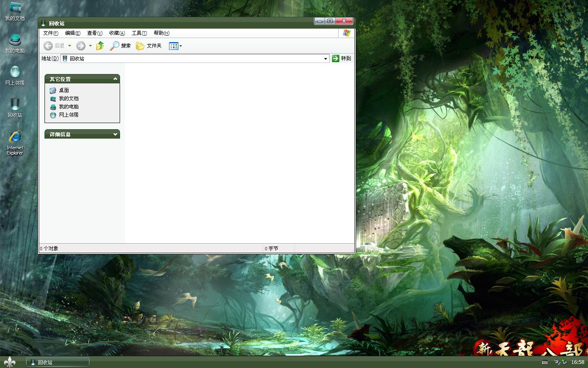Maximize the Recycle Bin window
Viewport: 588px width, 368px height.
(330, 21)
